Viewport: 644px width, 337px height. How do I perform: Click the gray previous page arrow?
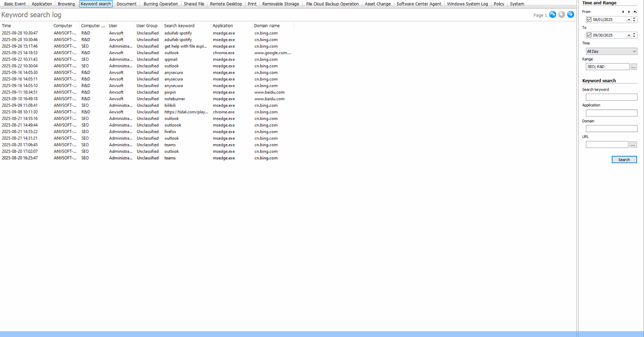[562, 15]
